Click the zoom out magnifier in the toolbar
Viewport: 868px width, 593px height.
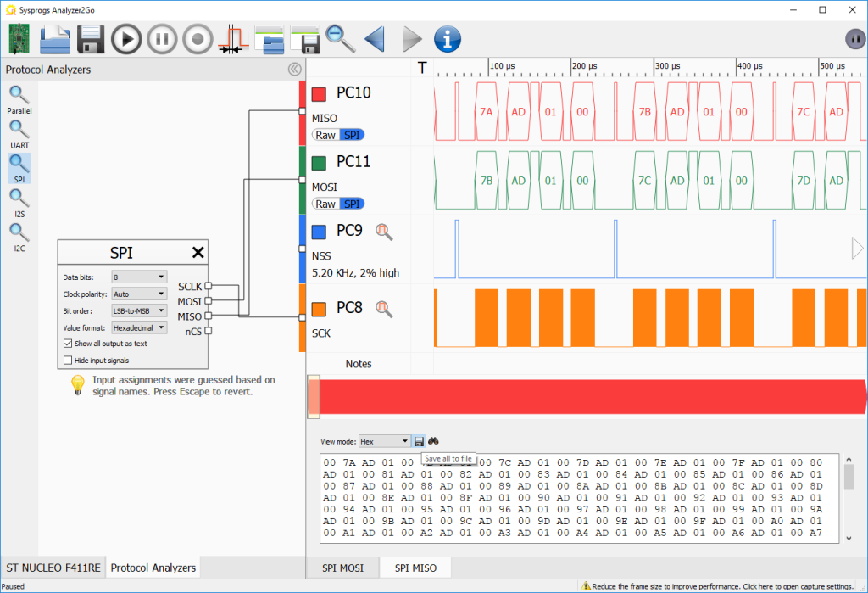coord(338,39)
